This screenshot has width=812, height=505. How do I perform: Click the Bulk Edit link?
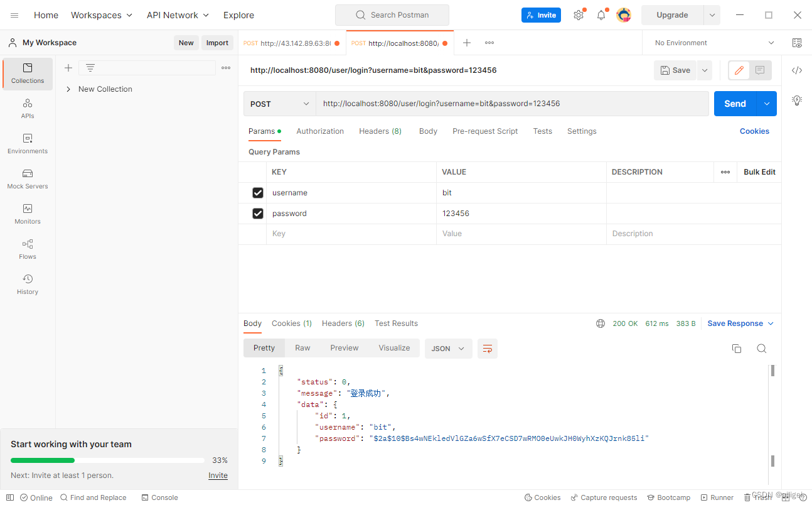pyautogui.click(x=759, y=172)
